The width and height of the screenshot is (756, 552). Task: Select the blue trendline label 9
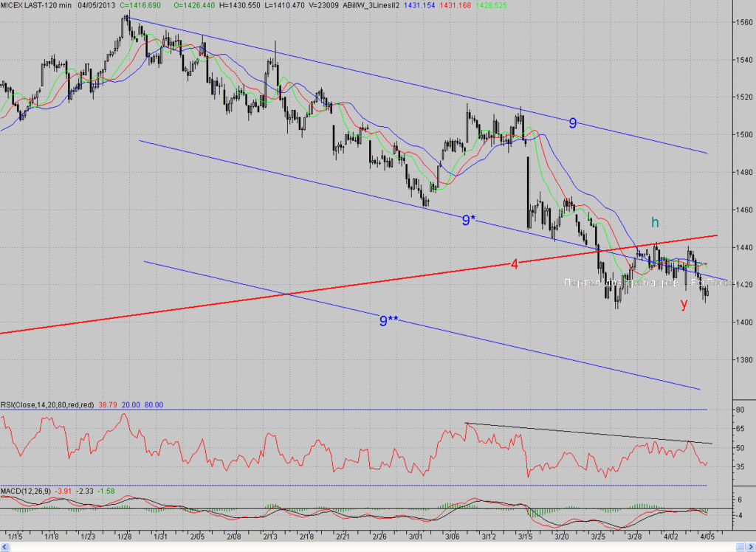572,123
